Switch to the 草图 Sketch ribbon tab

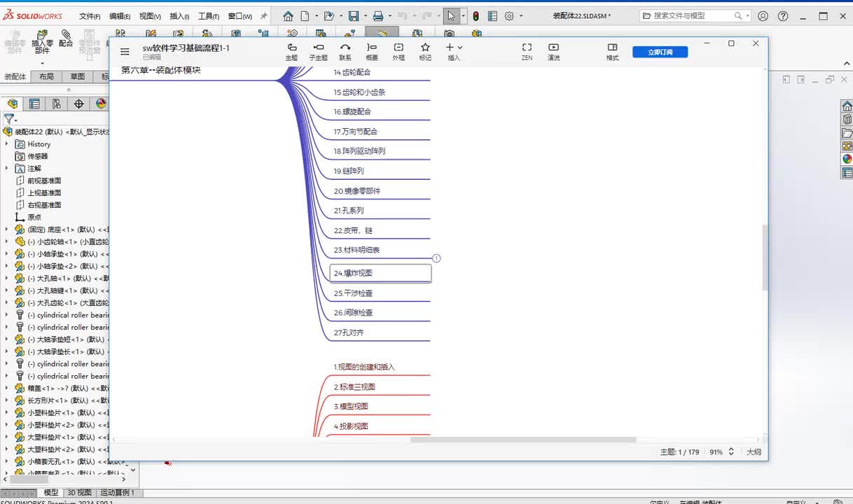click(x=77, y=77)
